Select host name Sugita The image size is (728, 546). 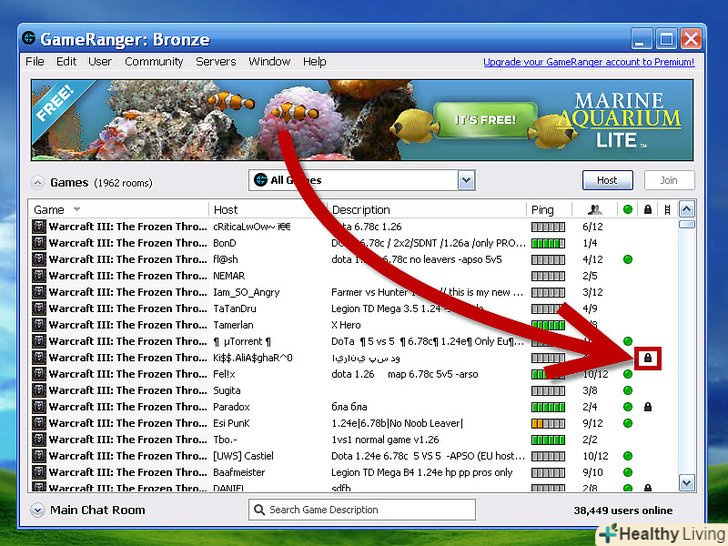[227, 390]
